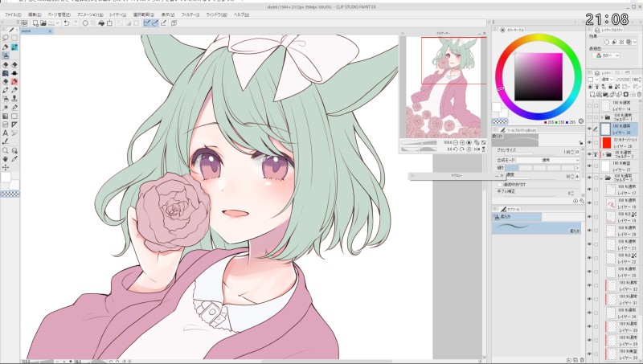Pick a shade in the color wheel square
The height and width of the screenshot is (364, 643).
pos(538,76)
